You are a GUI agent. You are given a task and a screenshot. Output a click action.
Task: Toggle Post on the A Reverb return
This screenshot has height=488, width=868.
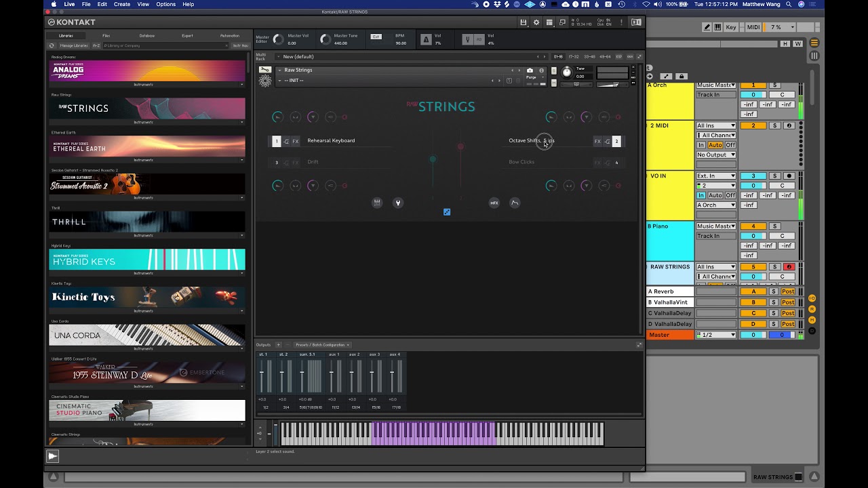(x=788, y=291)
